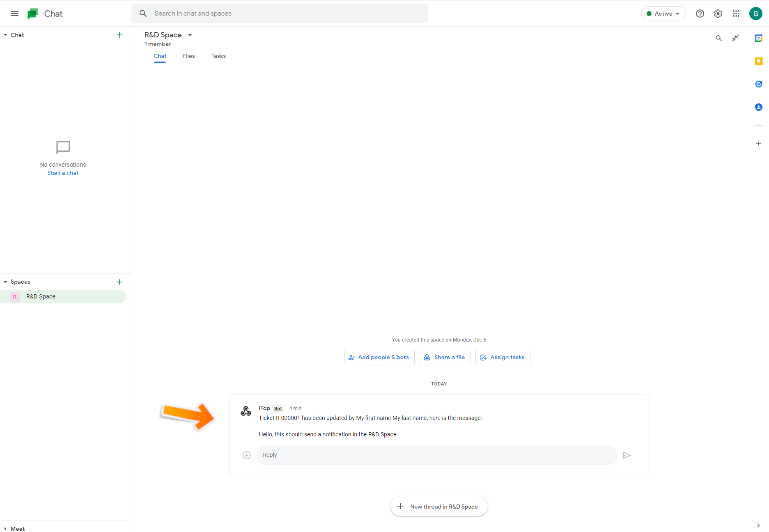Open Keep notes in side panel
This screenshot has height=532, width=769.
[x=759, y=61]
